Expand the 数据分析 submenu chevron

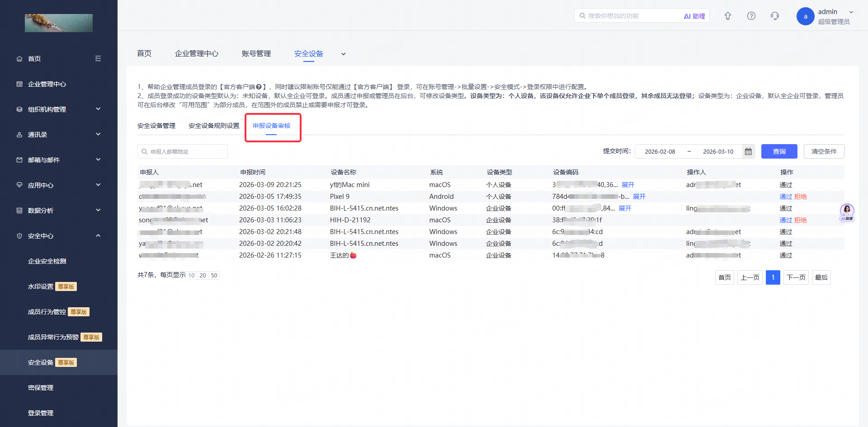pos(98,210)
